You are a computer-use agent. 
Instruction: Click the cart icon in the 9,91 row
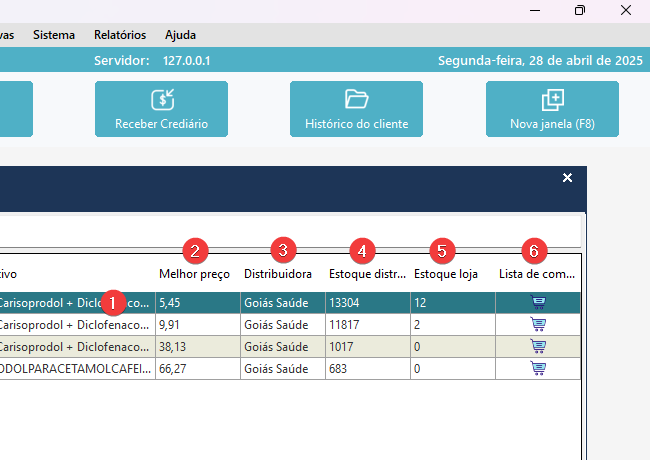click(x=538, y=324)
